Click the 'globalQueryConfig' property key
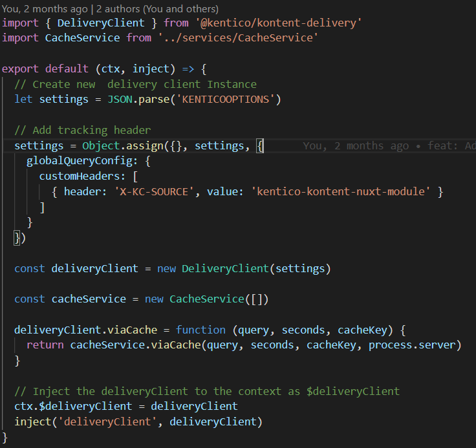This screenshot has width=476, height=448. point(80,161)
